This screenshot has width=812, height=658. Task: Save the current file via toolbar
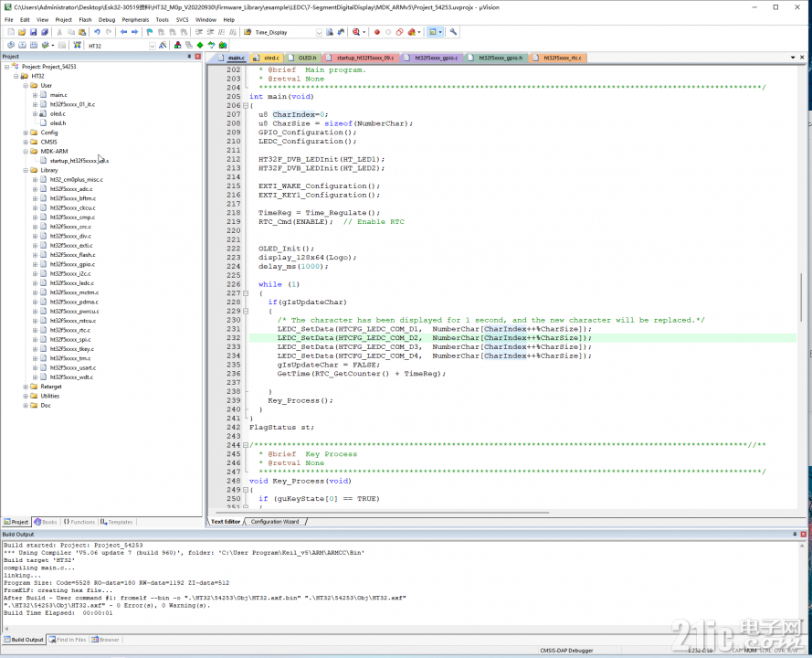pos(33,32)
